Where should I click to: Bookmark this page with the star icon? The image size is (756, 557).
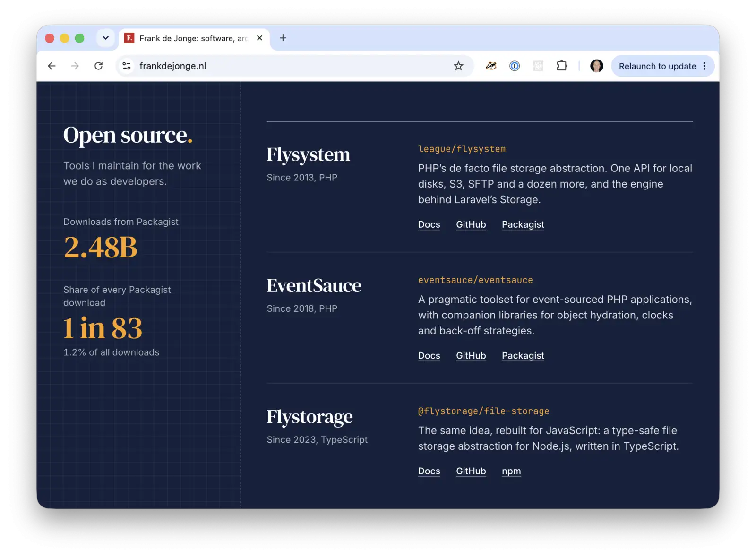(x=458, y=66)
